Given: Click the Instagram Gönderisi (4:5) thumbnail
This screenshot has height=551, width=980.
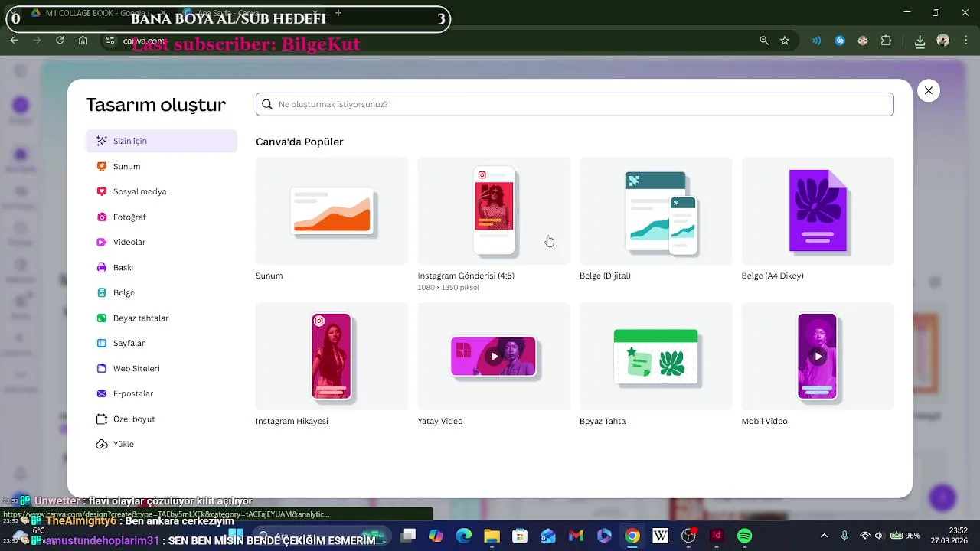Looking at the screenshot, I should pyautogui.click(x=494, y=210).
